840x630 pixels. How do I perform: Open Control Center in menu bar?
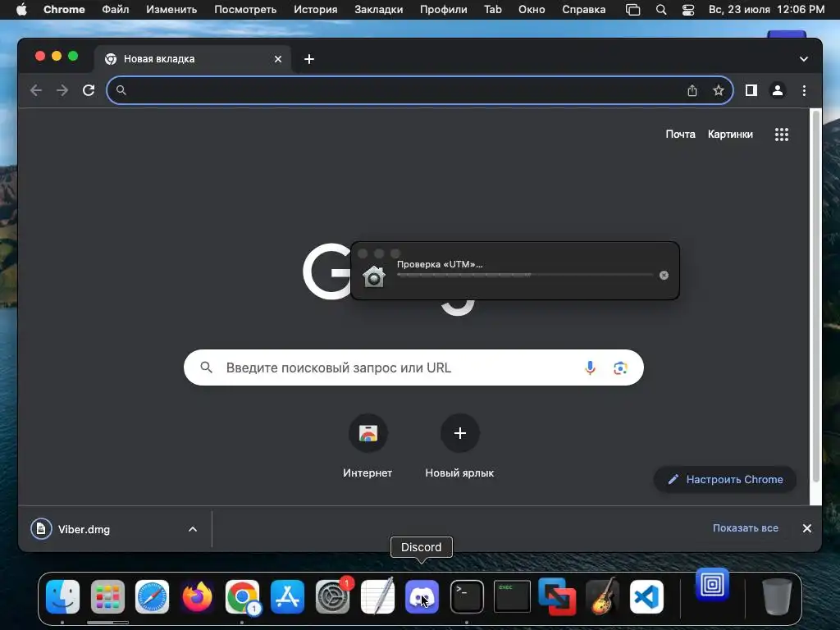(x=688, y=10)
